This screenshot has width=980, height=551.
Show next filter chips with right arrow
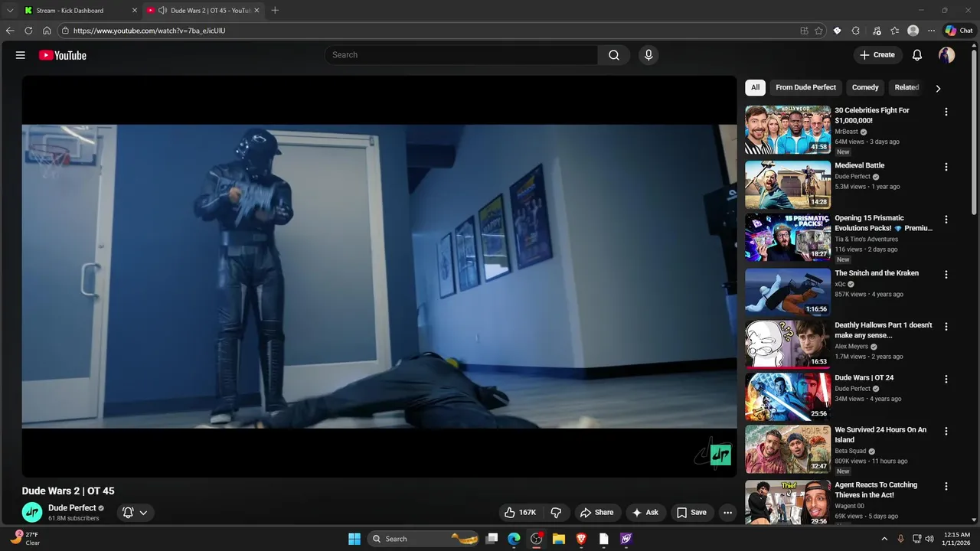click(x=938, y=88)
